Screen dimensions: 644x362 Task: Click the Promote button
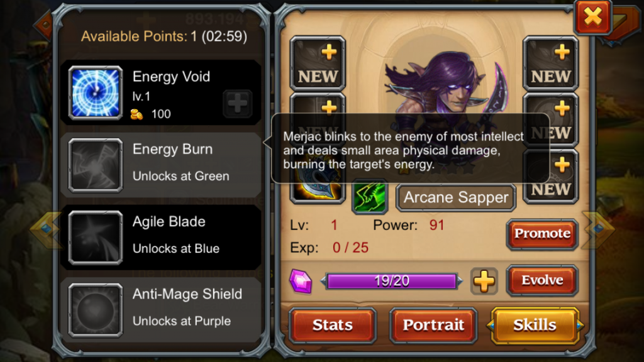(x=542, y=234)
